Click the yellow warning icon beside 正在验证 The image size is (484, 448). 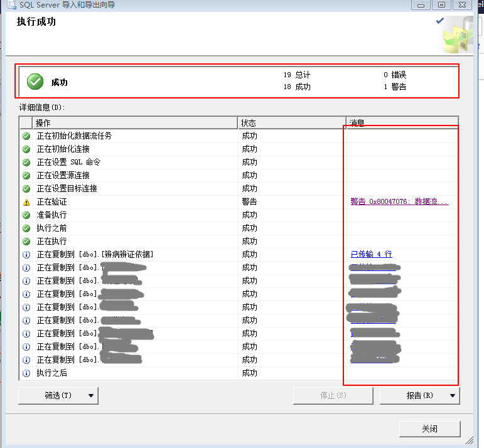click(26, 202)
